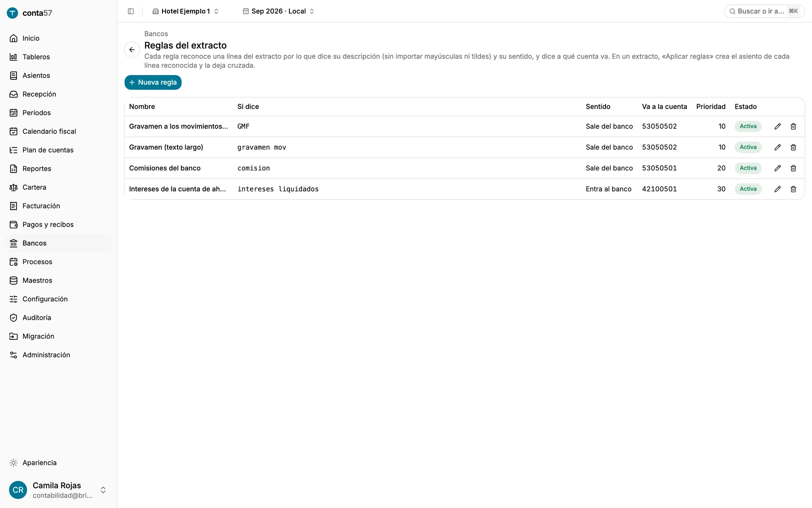Edit the GMF gravamen rule with pencil icon
Viewport: 812px width, 508px height.
777,126
